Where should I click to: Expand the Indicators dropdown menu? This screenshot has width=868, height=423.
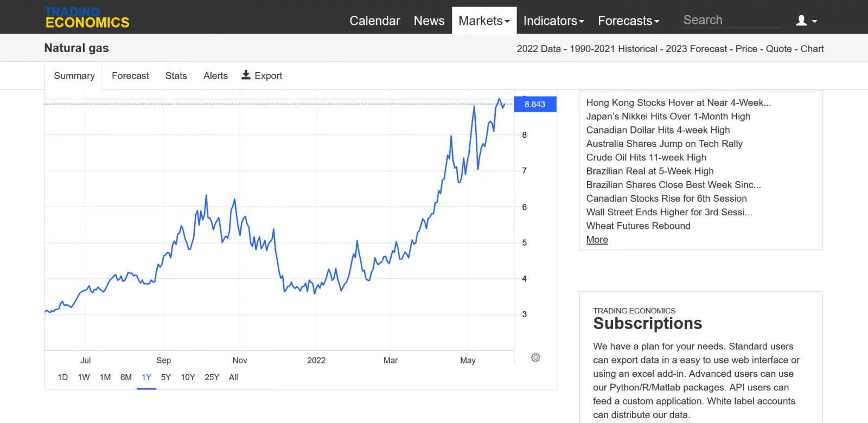[553, 21]
